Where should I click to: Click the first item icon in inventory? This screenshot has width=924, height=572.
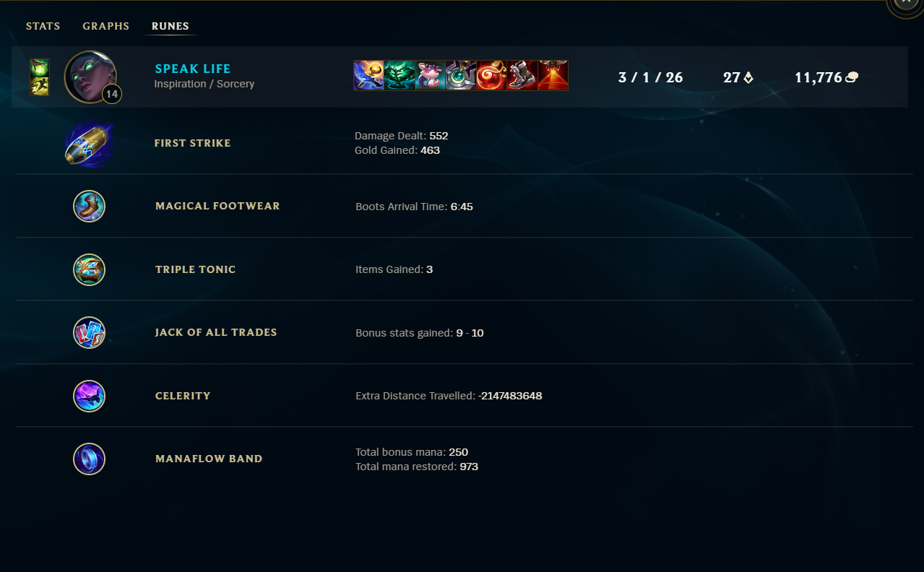tap(368, 75)
